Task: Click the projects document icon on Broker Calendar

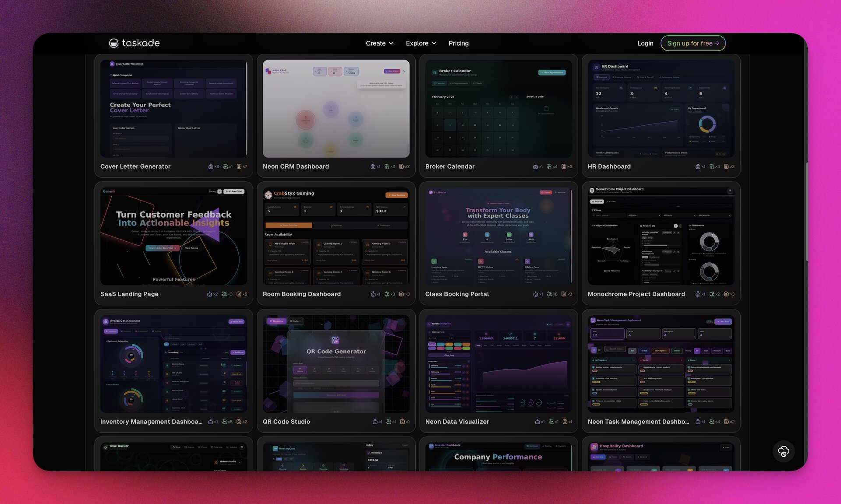Action: [x=564, y=166]
